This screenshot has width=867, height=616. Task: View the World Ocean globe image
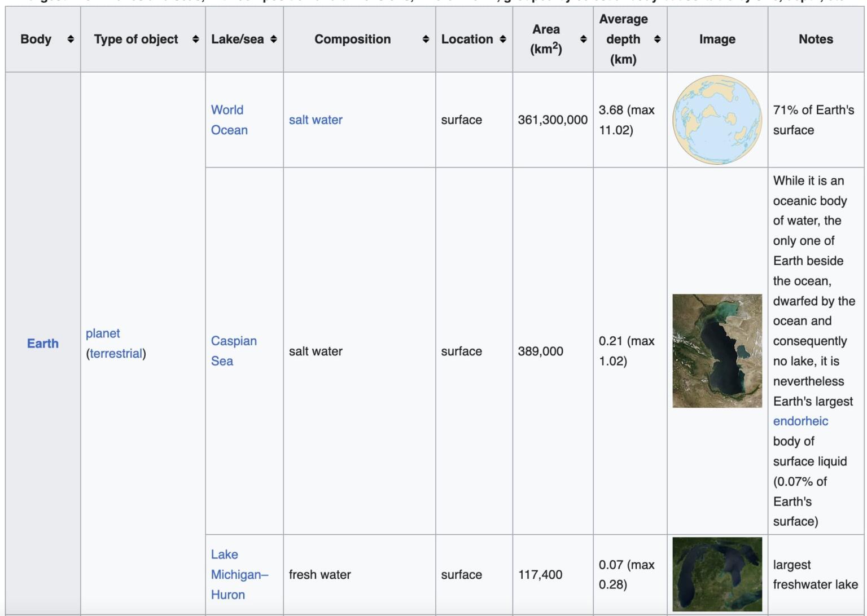coord(717,120)
